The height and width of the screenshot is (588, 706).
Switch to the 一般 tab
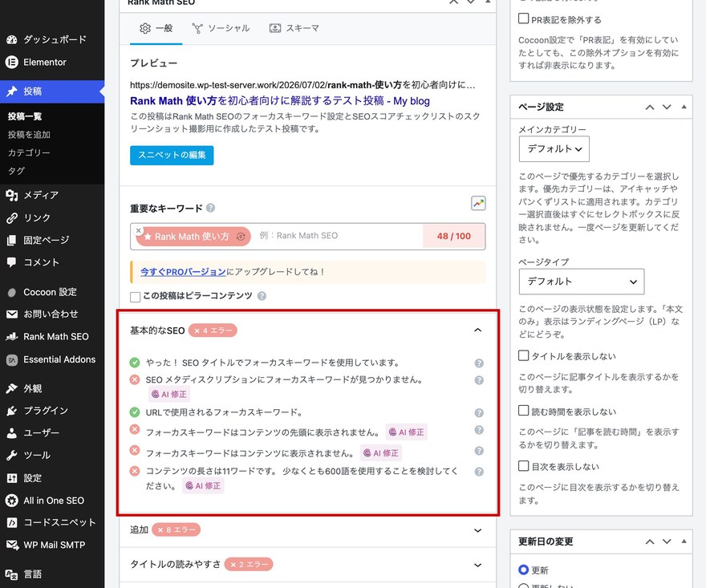point(156,28)
